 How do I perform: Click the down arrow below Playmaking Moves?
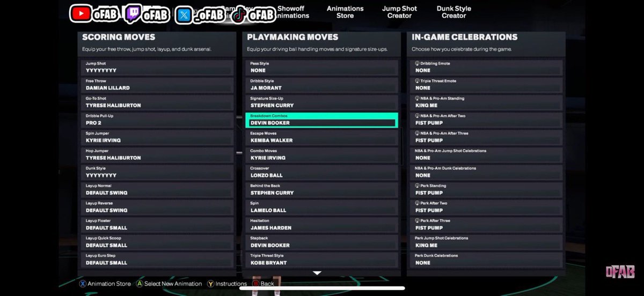[317, 273]
